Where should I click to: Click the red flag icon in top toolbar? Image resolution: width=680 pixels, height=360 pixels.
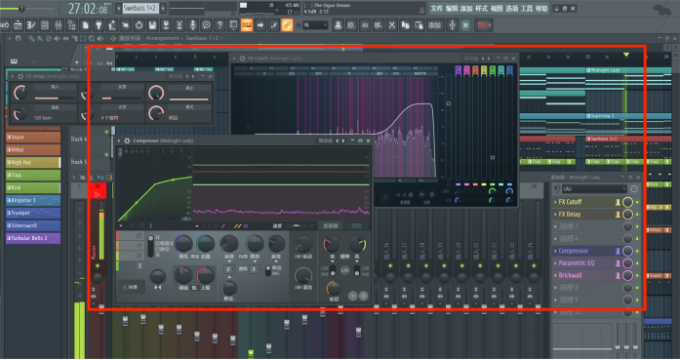click(483, 25)
